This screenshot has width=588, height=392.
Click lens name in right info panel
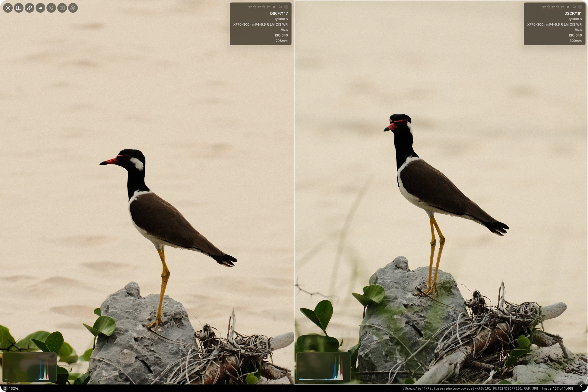[555, 24]
